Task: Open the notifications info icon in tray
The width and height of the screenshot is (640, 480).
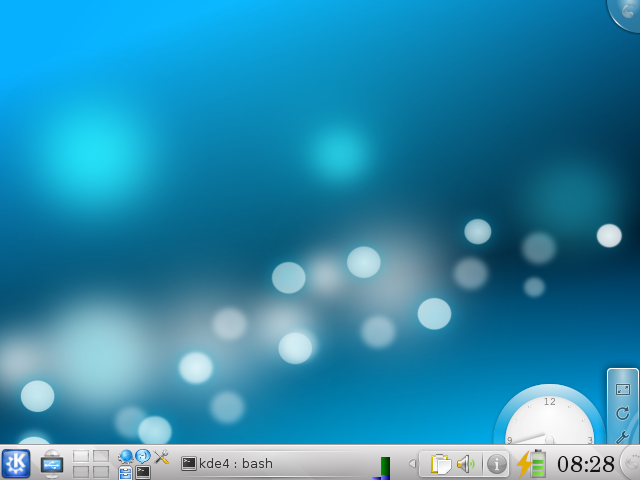Action: click(496, 464)
